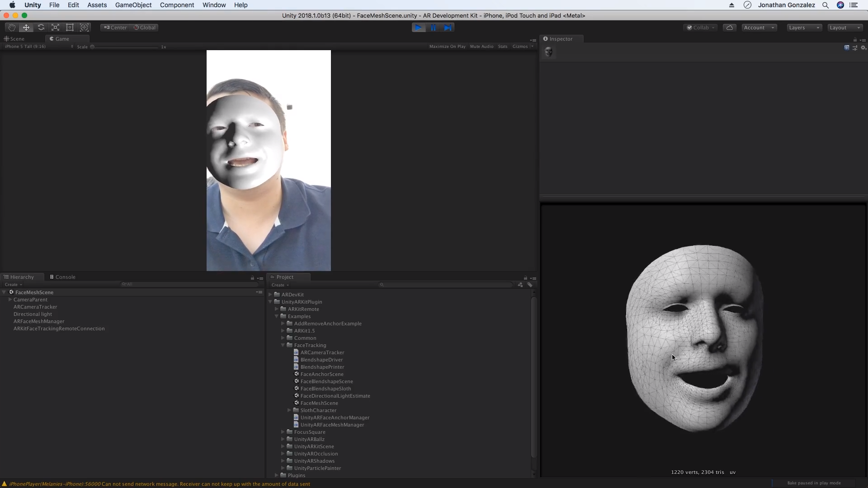Image resolution: width=868 pixels, height=488 pixels.
Task: Expand the ARDevKit folder
Action: [270, 295]
